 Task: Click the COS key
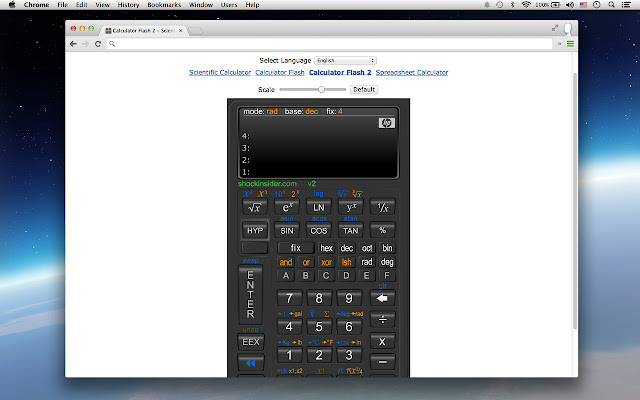click(318, 231)
